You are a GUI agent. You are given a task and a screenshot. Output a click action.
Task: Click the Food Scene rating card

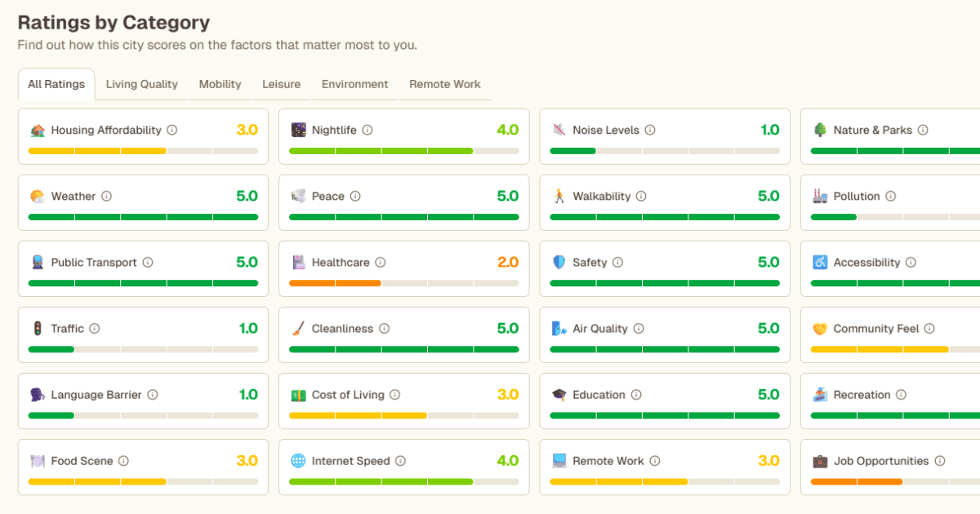click(143, 467)
